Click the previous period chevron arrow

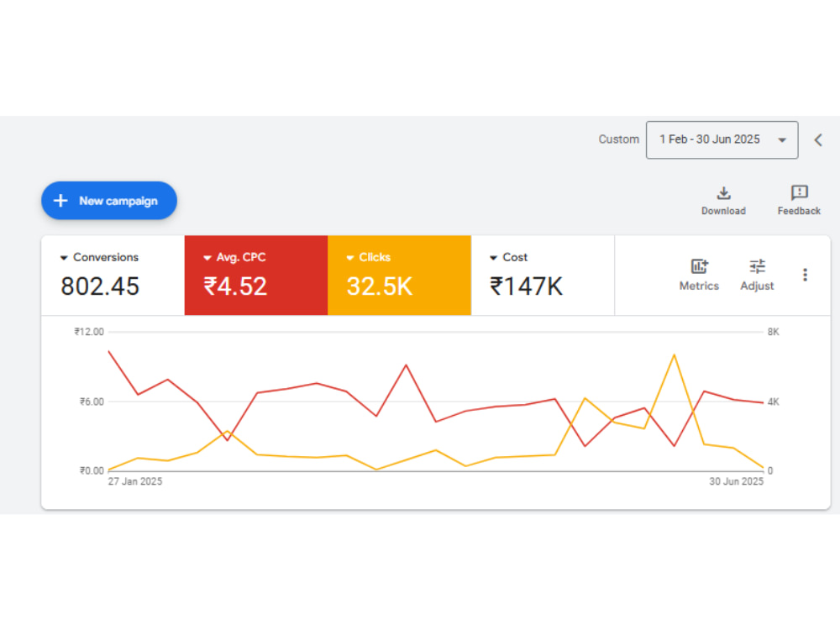coord(818,140)
